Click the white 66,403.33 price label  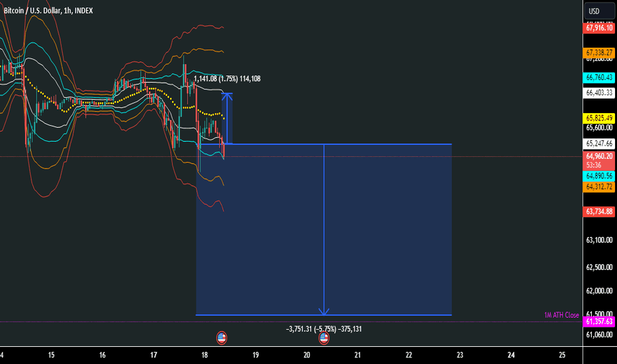599,93
